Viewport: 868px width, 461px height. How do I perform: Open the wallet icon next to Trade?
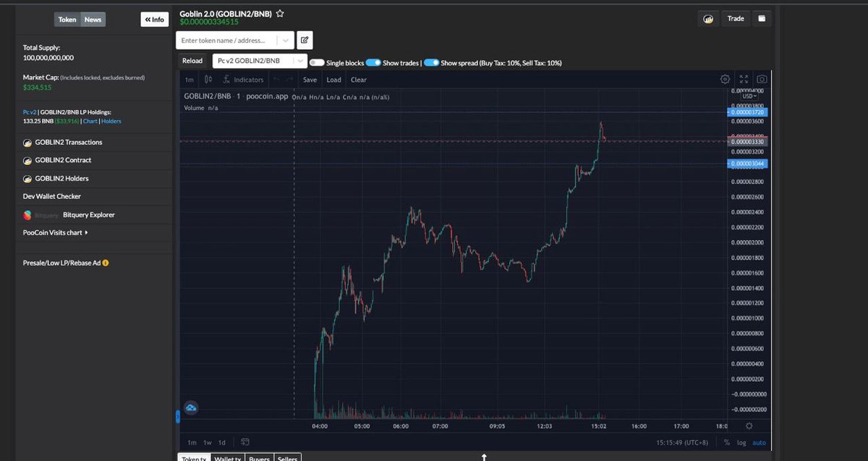[x=762, y=19]
